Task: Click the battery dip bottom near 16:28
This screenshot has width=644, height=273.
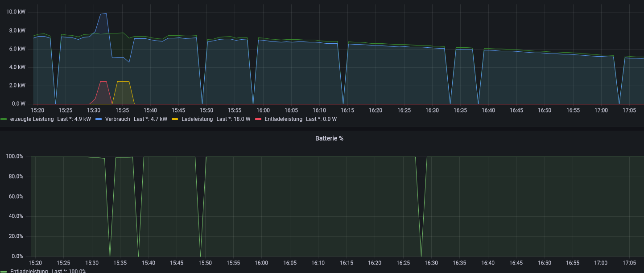Action: tap(421, 256)
